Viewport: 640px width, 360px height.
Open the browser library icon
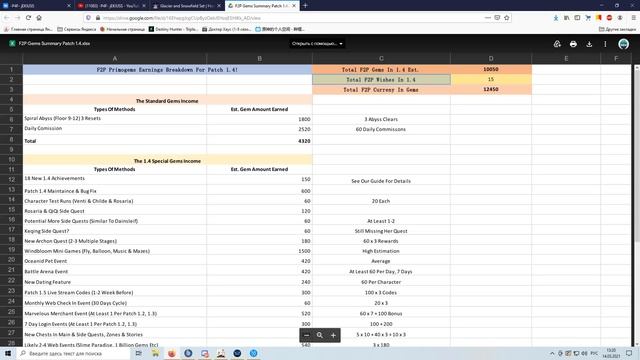click(567, 18)
